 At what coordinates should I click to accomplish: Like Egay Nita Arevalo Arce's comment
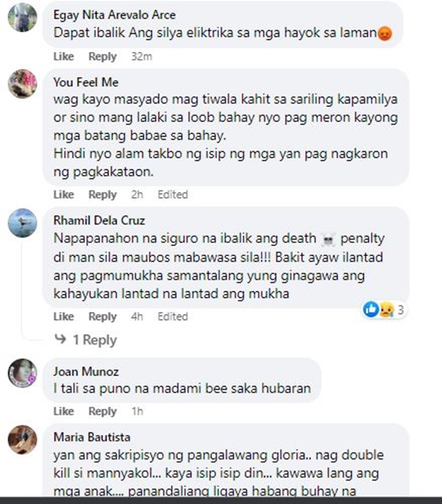64,57
